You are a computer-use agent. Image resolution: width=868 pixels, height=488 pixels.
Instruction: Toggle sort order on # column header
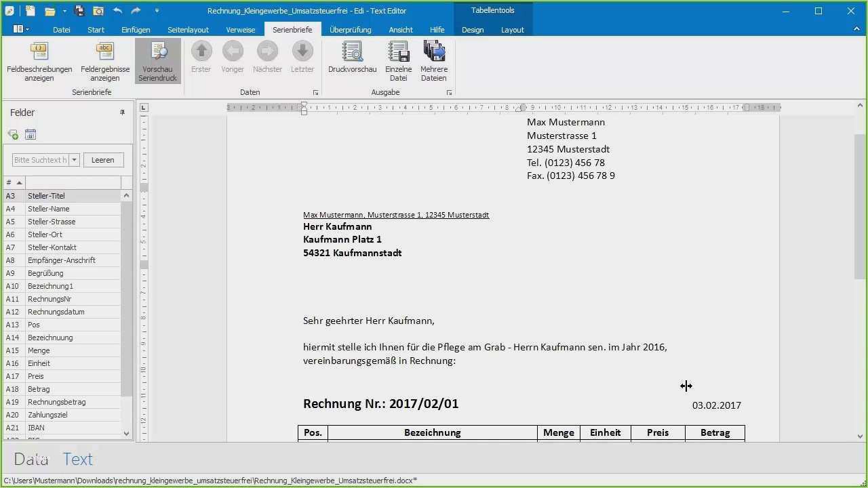14,183
